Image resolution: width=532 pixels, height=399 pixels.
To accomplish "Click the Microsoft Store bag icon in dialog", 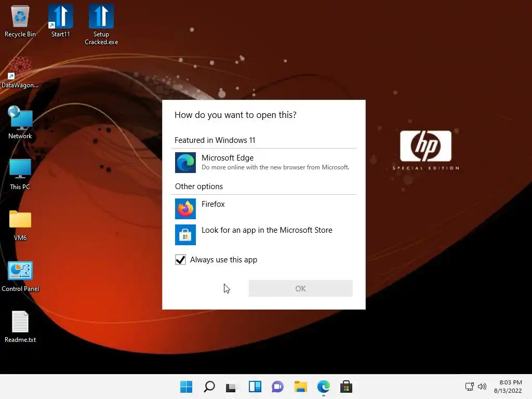I will (x=185, y=234).
